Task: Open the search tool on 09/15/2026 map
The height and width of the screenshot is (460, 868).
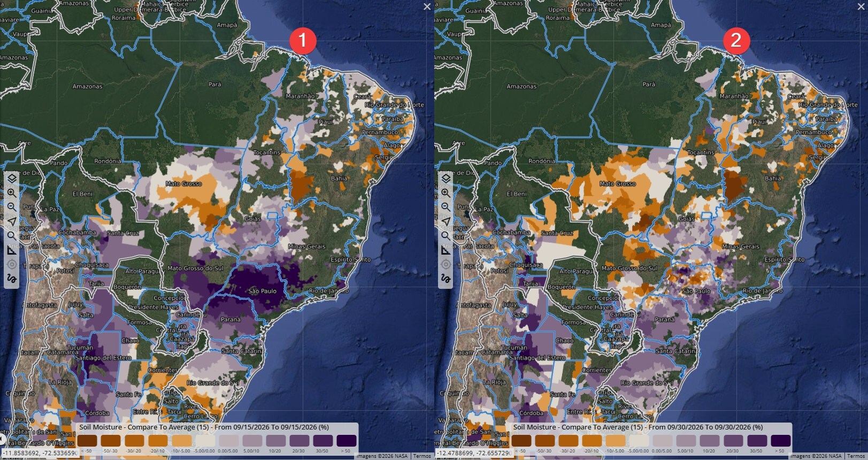Action: point(11,235)
